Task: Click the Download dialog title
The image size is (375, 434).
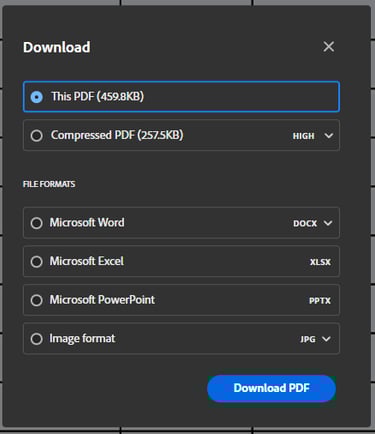Action: pos(57,47)
